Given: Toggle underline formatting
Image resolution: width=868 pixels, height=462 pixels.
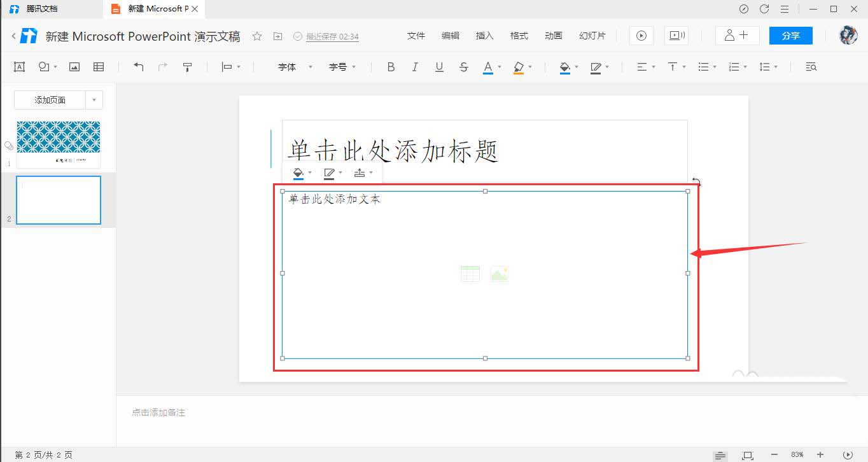Looking at the screenshot, I should pyautogui.click(x=439, y=67).
